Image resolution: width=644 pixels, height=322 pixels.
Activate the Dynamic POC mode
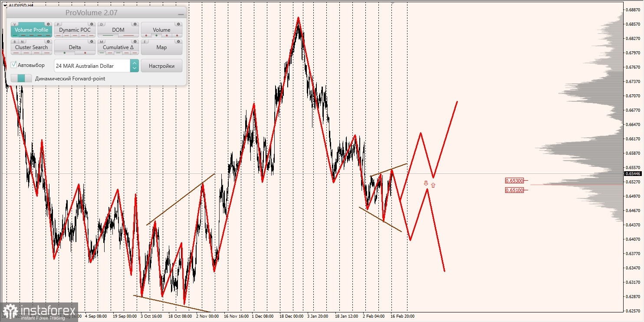pos(75,30)
